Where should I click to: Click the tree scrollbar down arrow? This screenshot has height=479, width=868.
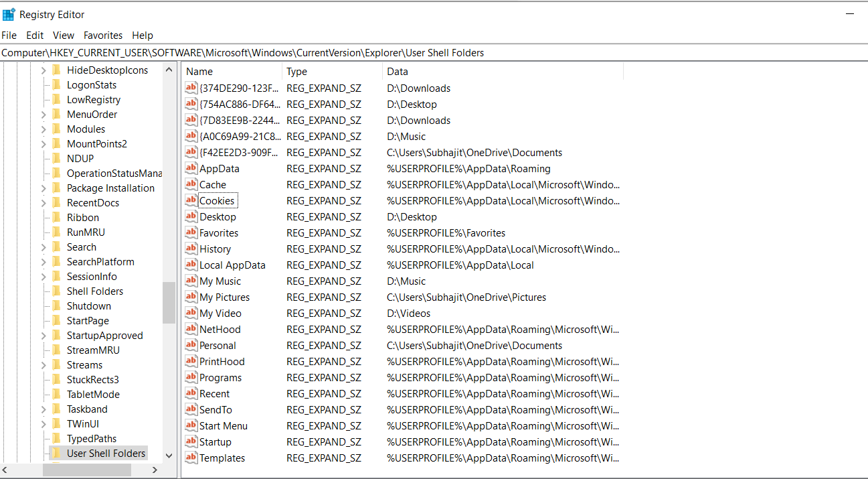click(169, 456)
